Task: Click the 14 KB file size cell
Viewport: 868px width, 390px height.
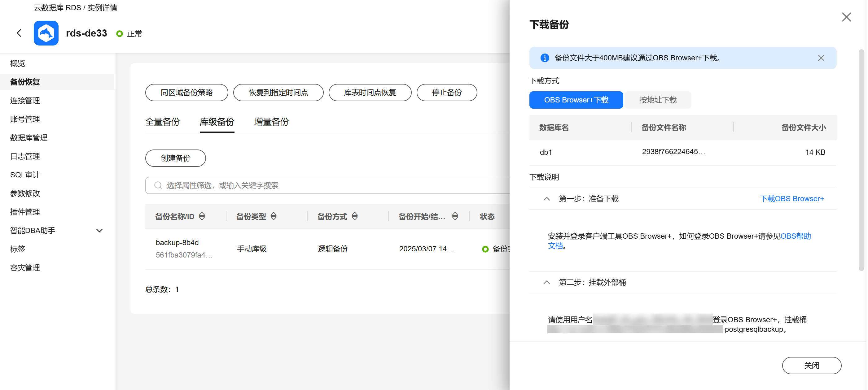Action: coord(815,152)
